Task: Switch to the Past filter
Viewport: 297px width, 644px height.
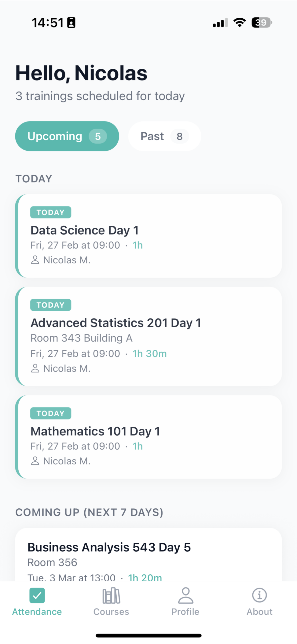Action: [x=152, y=136]
